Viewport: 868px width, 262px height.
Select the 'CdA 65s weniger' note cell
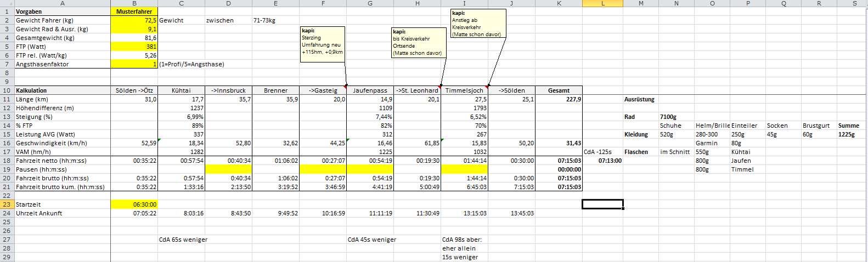[183, 240]
